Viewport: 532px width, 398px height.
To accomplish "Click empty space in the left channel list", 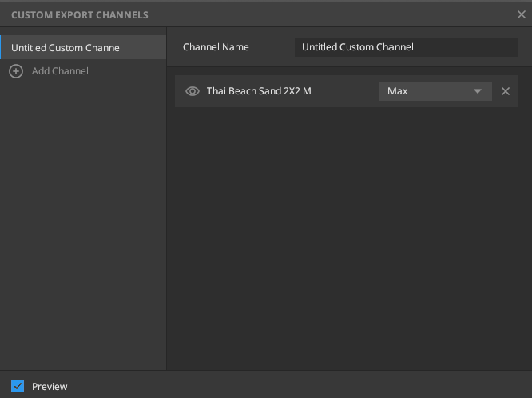I will (x=83, y=224).
